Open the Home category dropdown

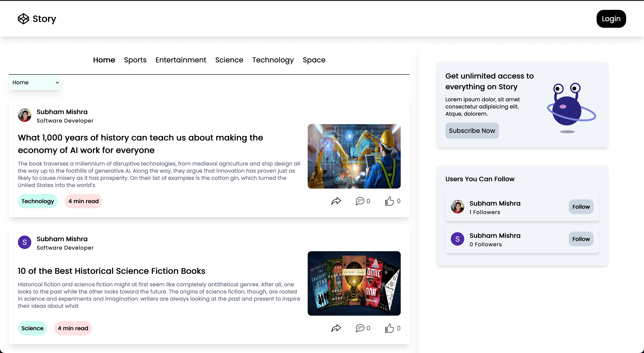point(35,82)
